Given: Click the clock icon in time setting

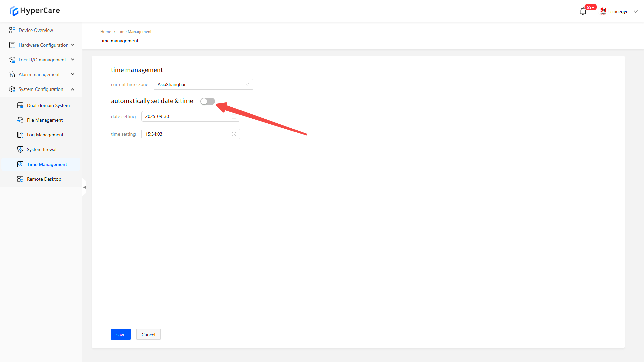Looking at the screenshot, I should 234,134.
